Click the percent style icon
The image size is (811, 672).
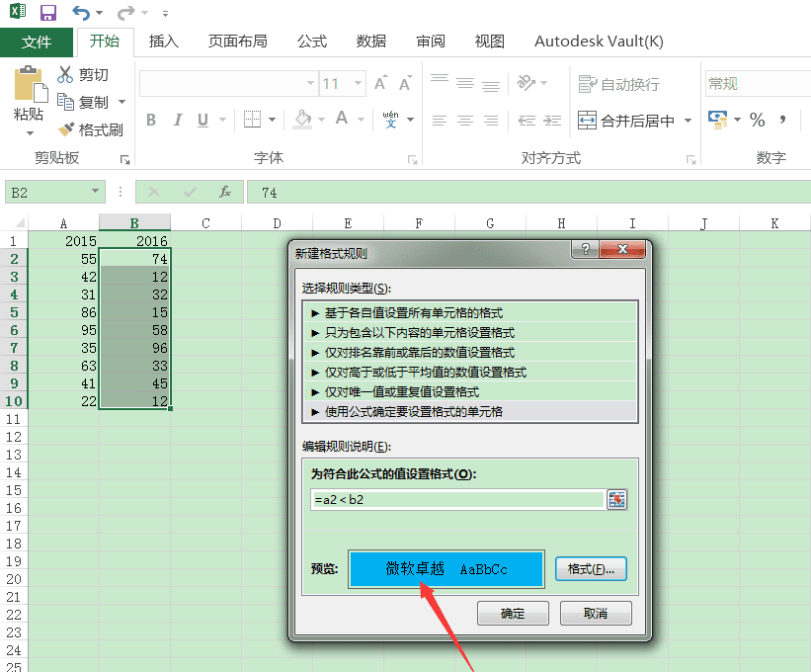pyautogui.click(x=758, y=120)
